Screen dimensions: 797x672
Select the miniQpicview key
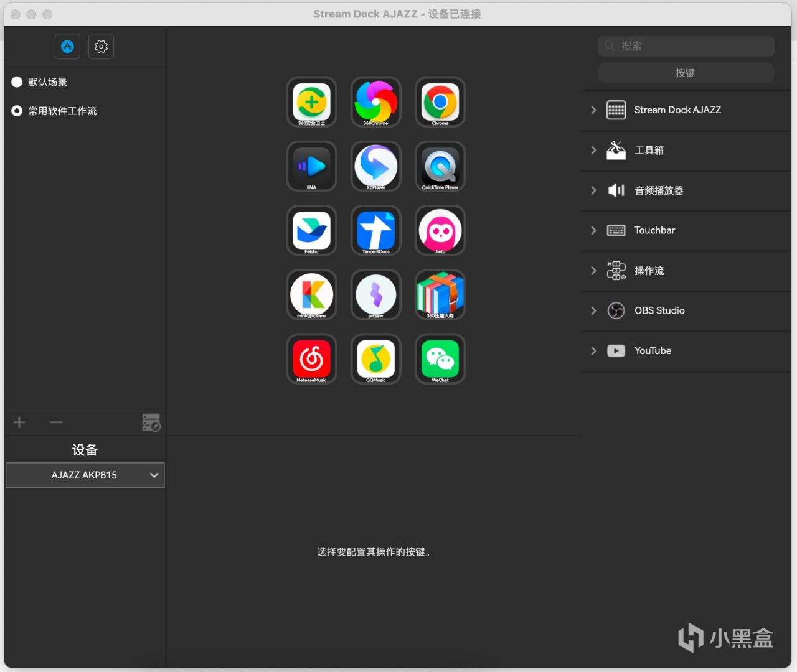coord(311,294)
